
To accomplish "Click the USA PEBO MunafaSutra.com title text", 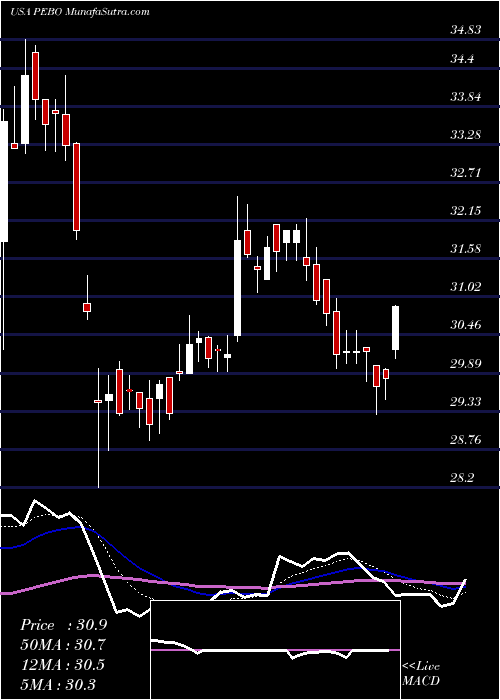I will tap(79, 12).
